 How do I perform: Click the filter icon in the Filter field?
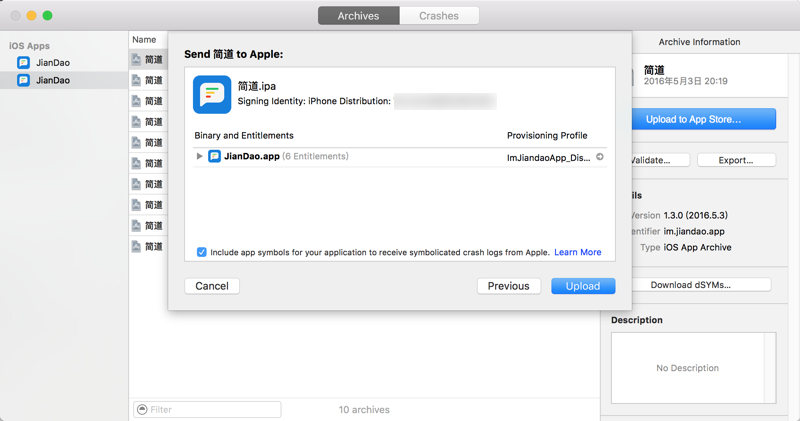click(x=142, y=409)
